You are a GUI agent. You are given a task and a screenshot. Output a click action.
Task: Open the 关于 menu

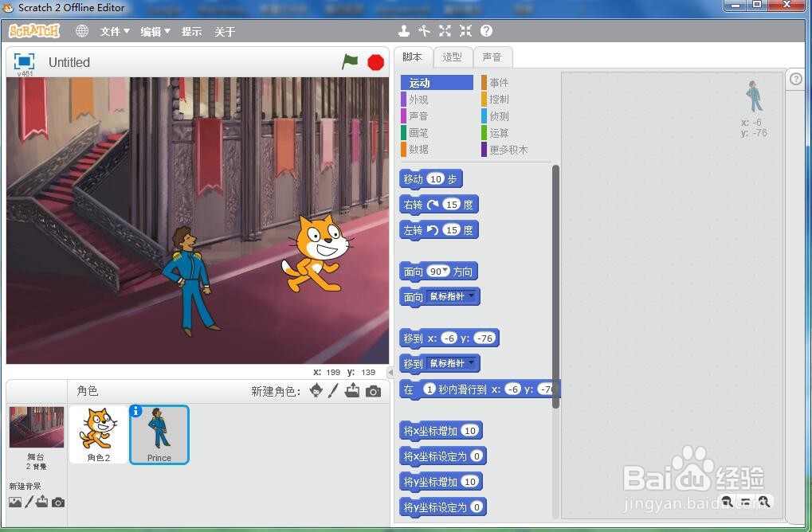(225, 32)
